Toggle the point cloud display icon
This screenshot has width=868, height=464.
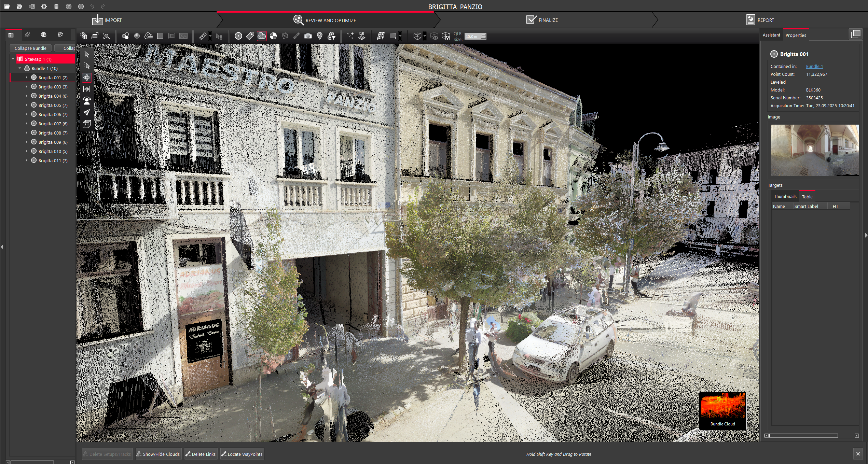pos(262,36)
